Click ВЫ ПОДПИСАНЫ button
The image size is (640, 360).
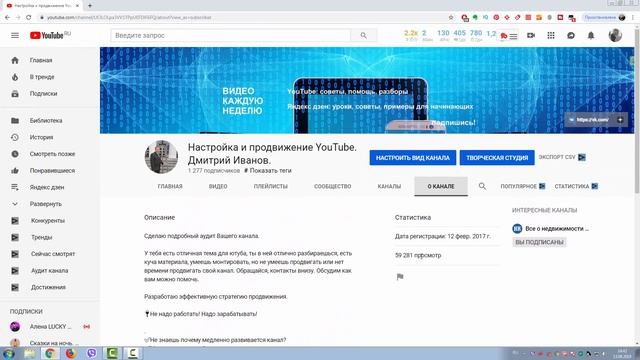(x=539, y=242)
